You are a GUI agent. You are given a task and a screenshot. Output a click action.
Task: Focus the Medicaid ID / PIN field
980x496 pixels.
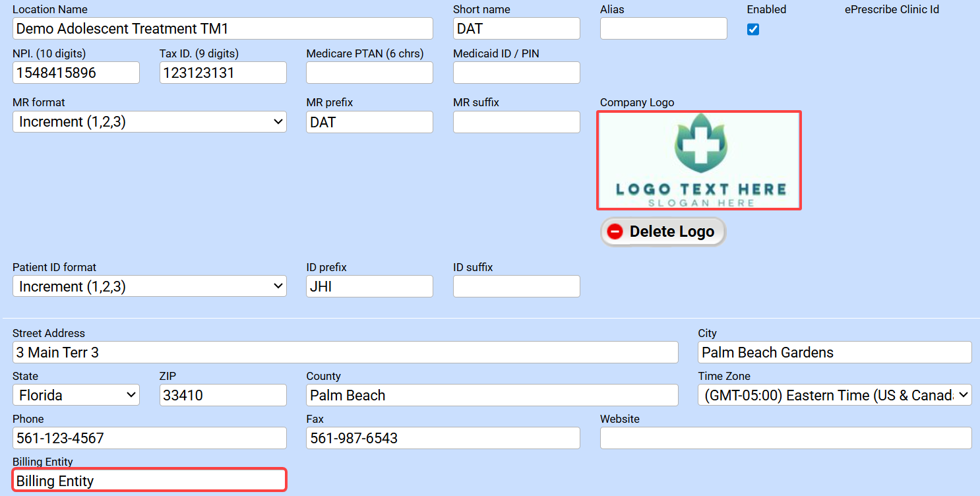(x=516, y=73)
